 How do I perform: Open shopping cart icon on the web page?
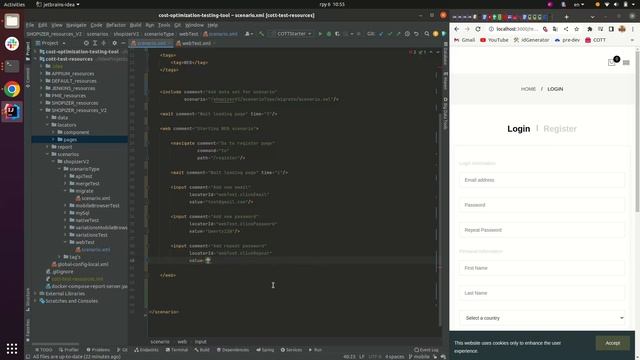(611, 62)
